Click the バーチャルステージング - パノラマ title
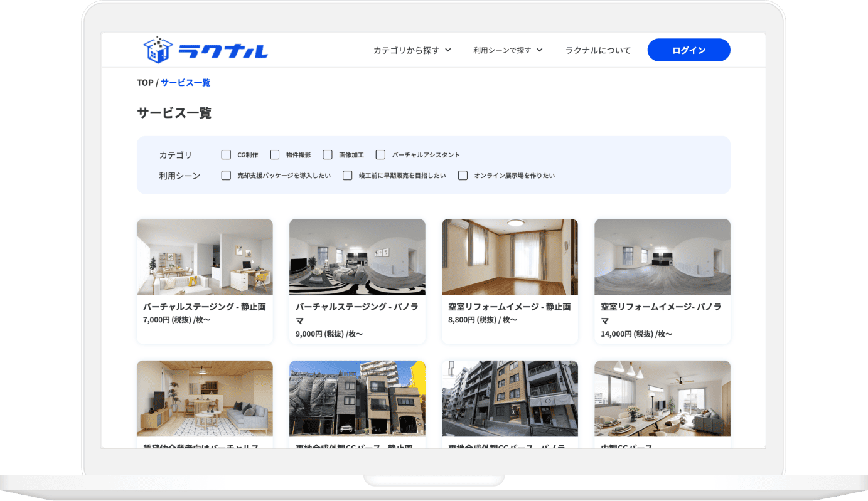 (357, 314)
